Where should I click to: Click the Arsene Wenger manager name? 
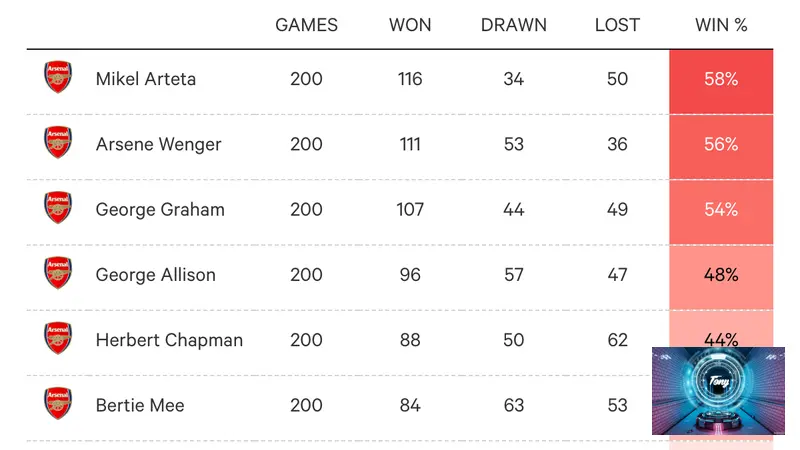pyautogui.click(x=159, y=144)
